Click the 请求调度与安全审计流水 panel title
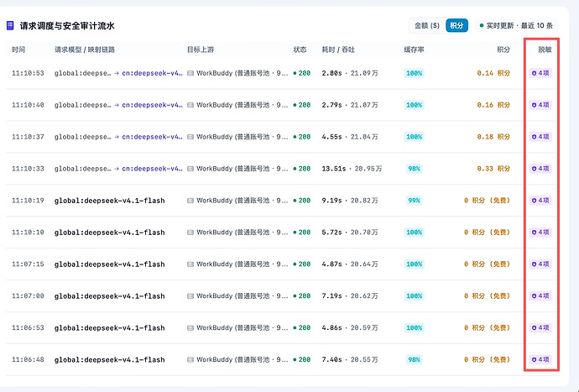This screenshot has width=579, height=392. (67, 26)
